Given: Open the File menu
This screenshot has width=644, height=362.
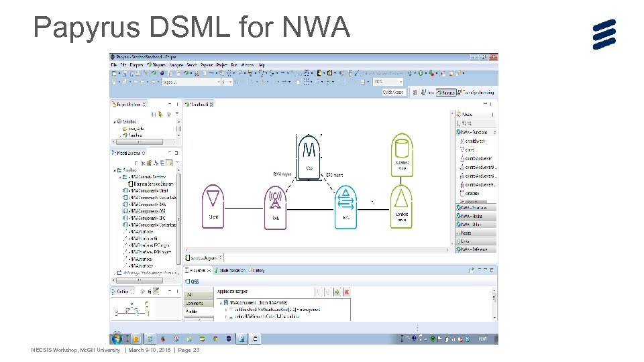Looking at the screenshot, I should click(114, 65).
